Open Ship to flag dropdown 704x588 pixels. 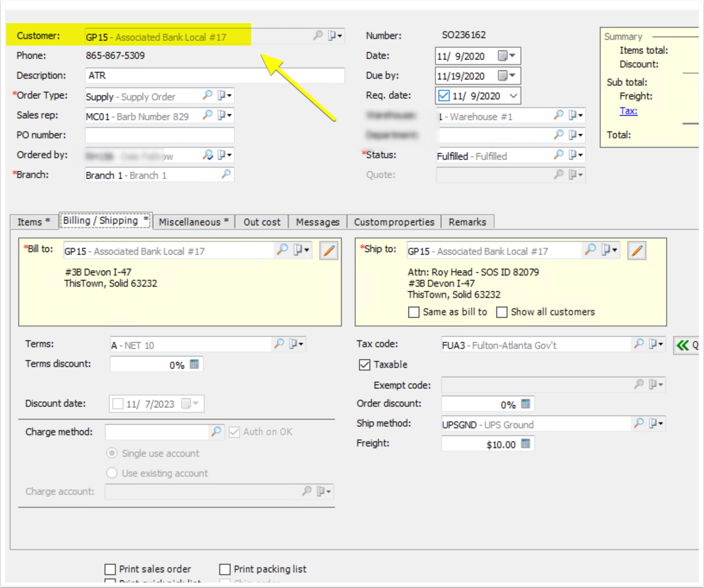tap(609, 250)
